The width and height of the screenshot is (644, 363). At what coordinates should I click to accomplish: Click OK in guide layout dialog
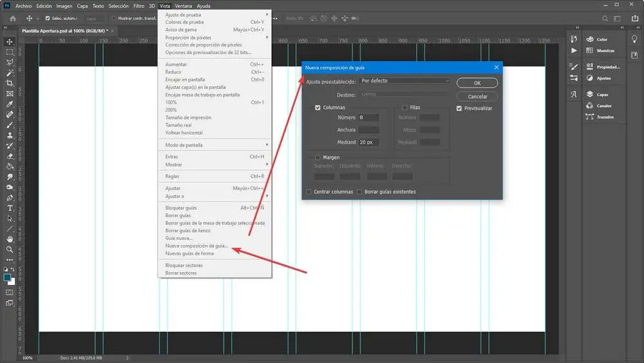pyautogui.click(x=477, y=83)
